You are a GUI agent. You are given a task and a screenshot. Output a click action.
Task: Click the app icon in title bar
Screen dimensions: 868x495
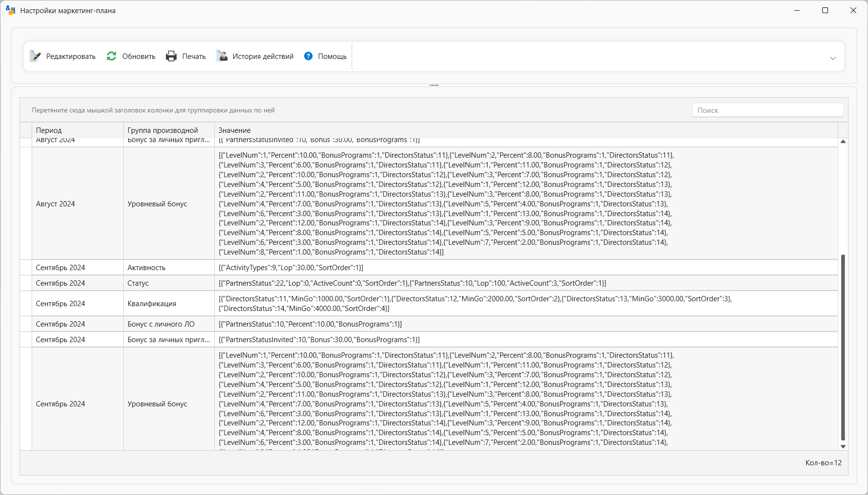coord(11,10)
